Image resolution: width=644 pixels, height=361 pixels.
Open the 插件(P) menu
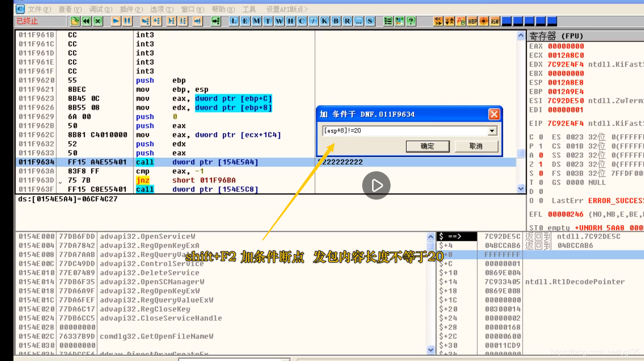(x=131, y=9)
